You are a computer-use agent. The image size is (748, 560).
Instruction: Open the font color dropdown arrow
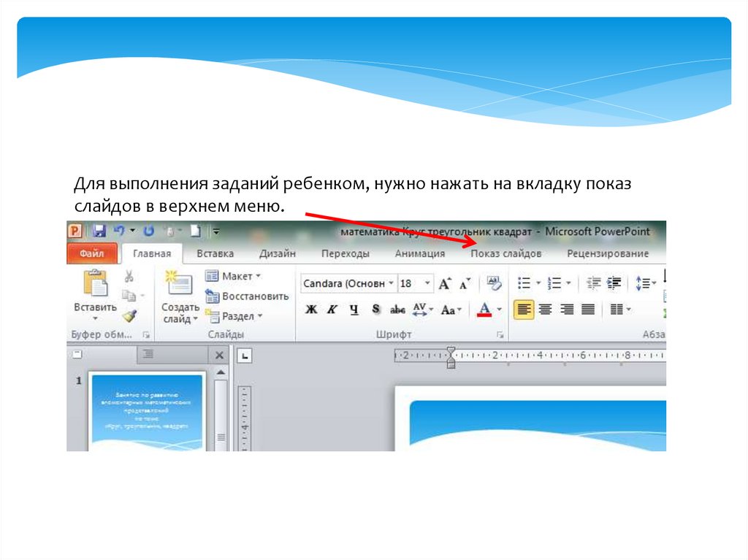(x=499, y=310)
